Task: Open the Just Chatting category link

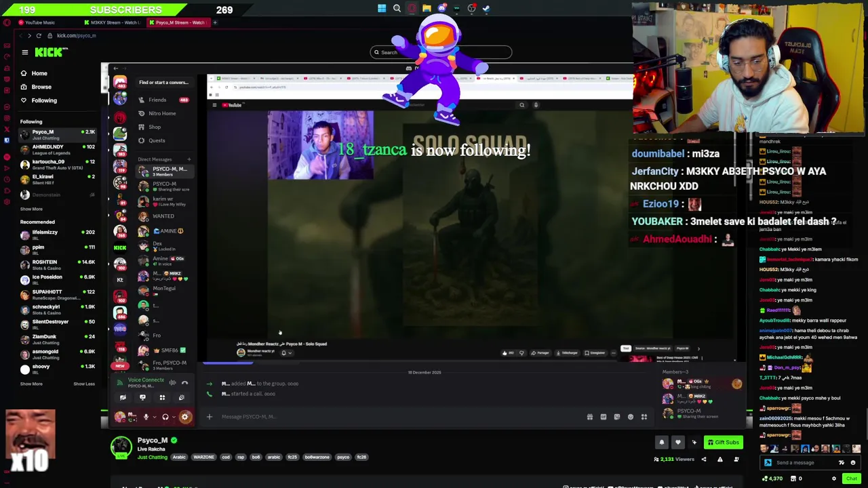Action: pyautogui.click(x=152, y=457)
